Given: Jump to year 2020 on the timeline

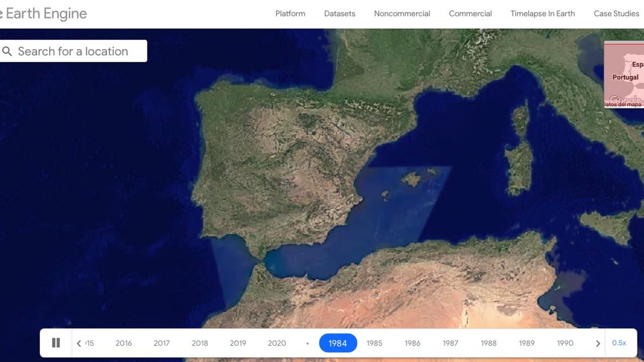Looking at the screenshot, I should coord(277,343).
